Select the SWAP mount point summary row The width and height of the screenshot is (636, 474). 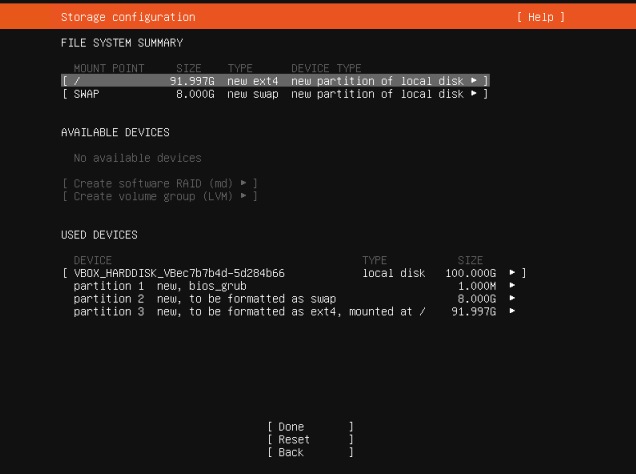point(275,94)
